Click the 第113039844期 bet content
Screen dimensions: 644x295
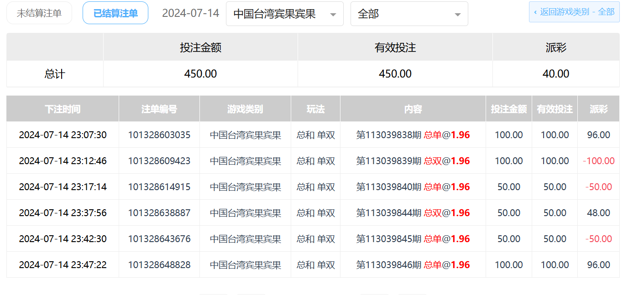413,213
